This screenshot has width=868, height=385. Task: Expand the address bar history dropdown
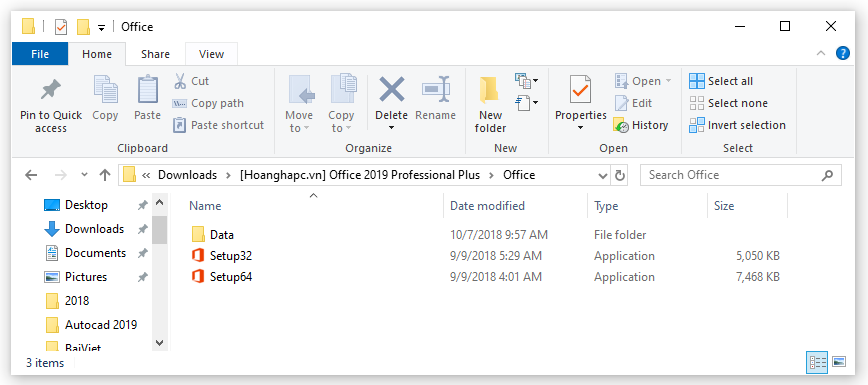(x=603, y=176)
